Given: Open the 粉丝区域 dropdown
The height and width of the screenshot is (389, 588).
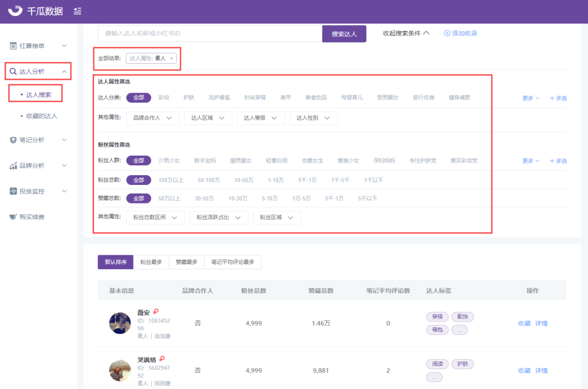Looking at the screenshot, I should point(277,218).
